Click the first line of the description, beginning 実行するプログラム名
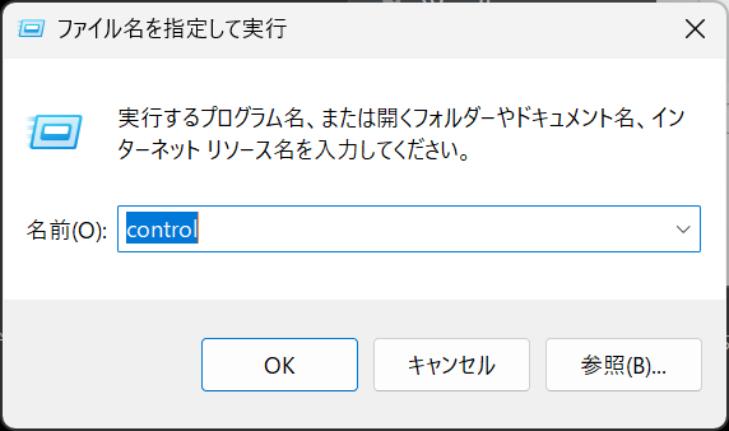Viewport: 729px width, 431px height. [x=401, y=118]
